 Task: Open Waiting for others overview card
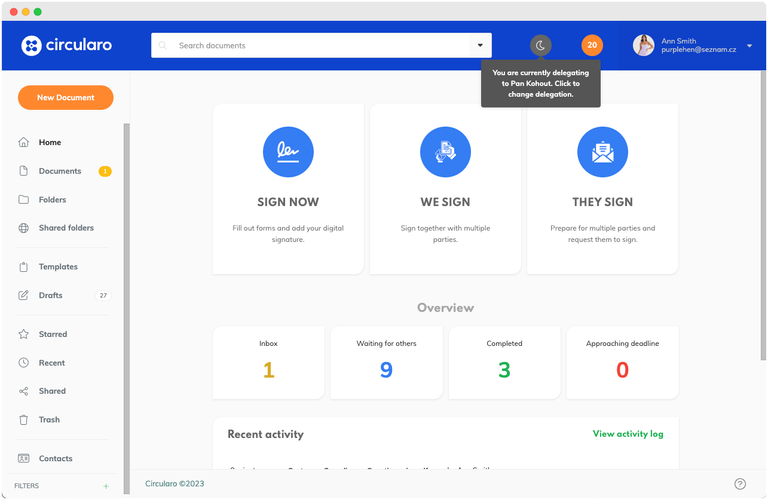coord(386,362)
